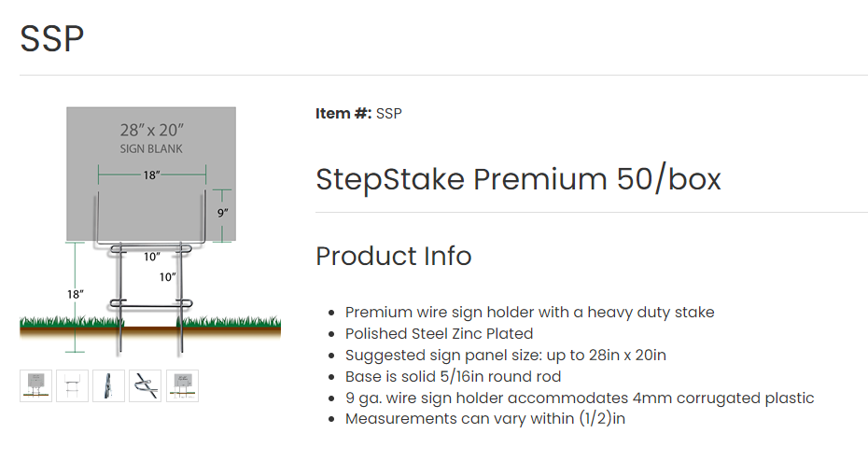
Task: Select first thumbnail showing sign on grass
Action: tap(35, 386)
